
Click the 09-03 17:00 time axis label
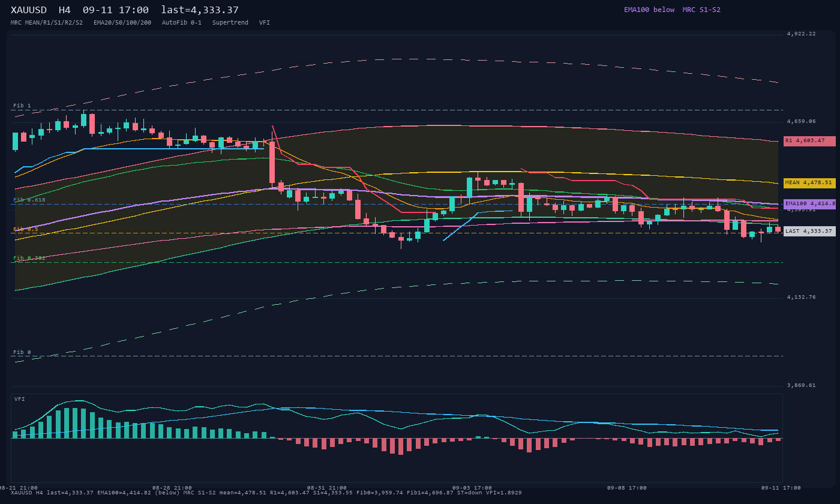(x=472, y=488)
